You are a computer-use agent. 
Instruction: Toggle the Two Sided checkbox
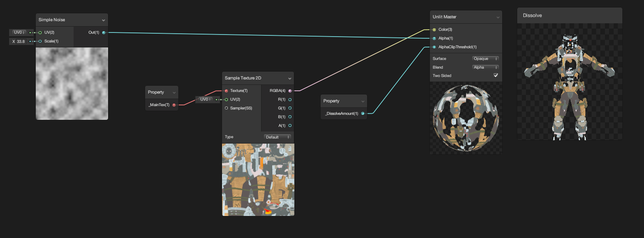[x=496, y=75]
